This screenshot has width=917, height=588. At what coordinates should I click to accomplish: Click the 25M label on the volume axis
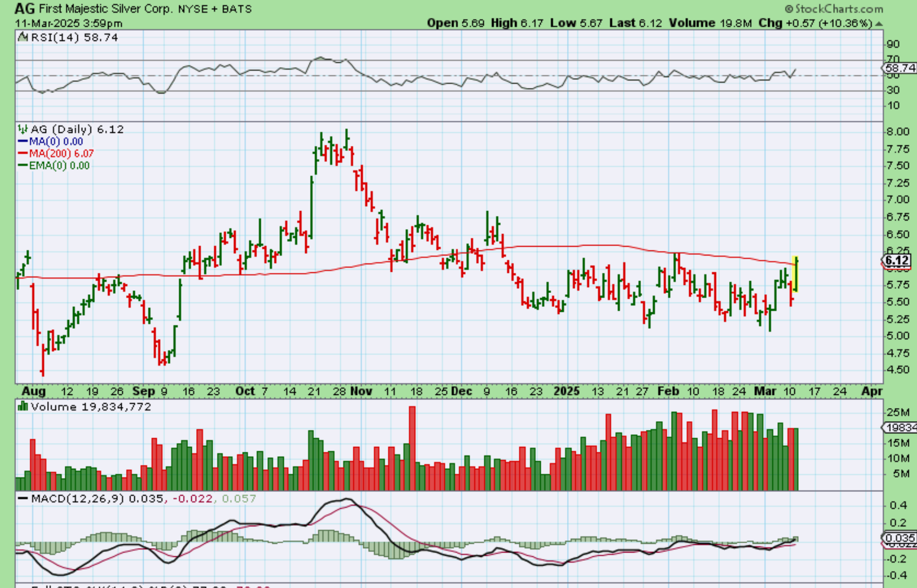pos(899,412)
